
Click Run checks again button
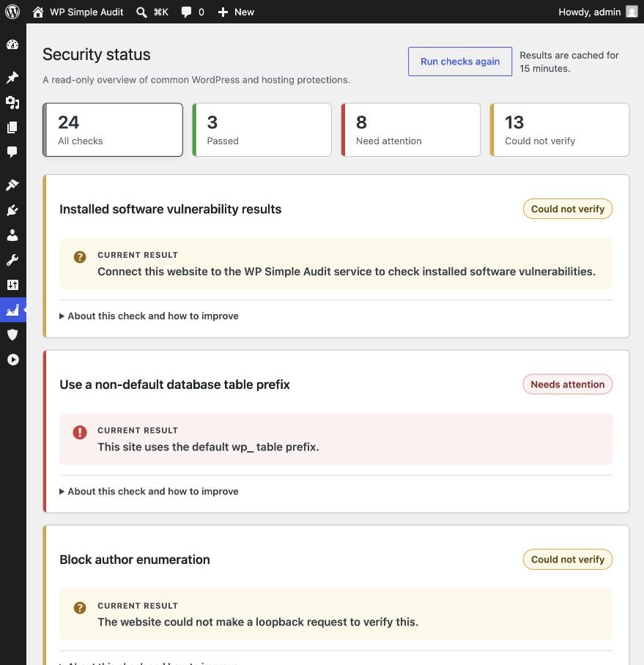[460, 62]
